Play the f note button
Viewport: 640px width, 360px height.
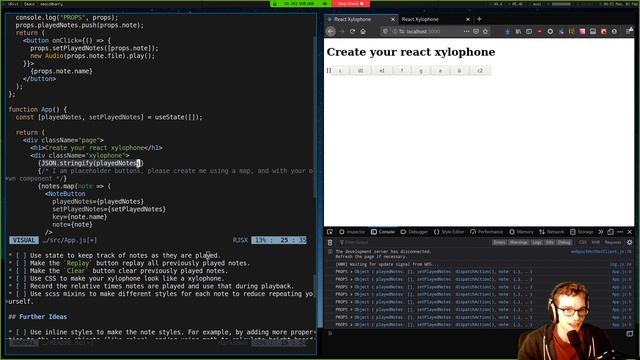click(x=402, y=71)
